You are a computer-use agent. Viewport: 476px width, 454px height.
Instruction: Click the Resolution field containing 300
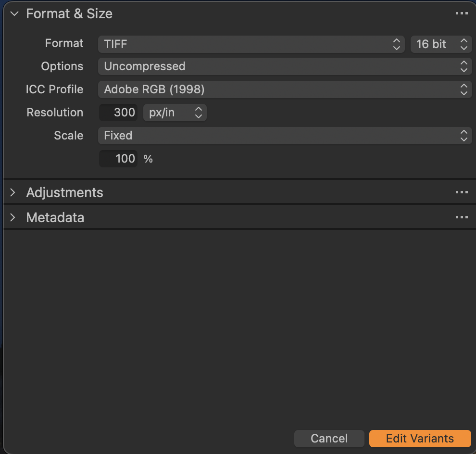tap(119, 113)
